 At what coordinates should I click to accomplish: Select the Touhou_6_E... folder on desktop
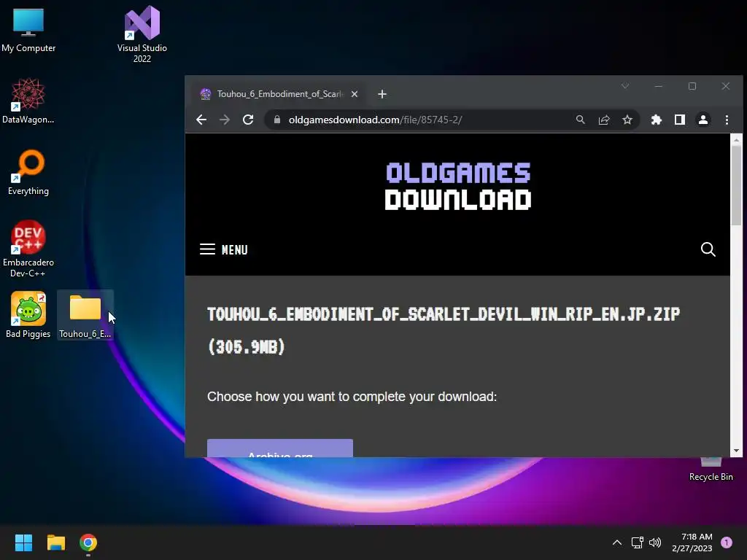pyautogui.click(x=85, y=315)
